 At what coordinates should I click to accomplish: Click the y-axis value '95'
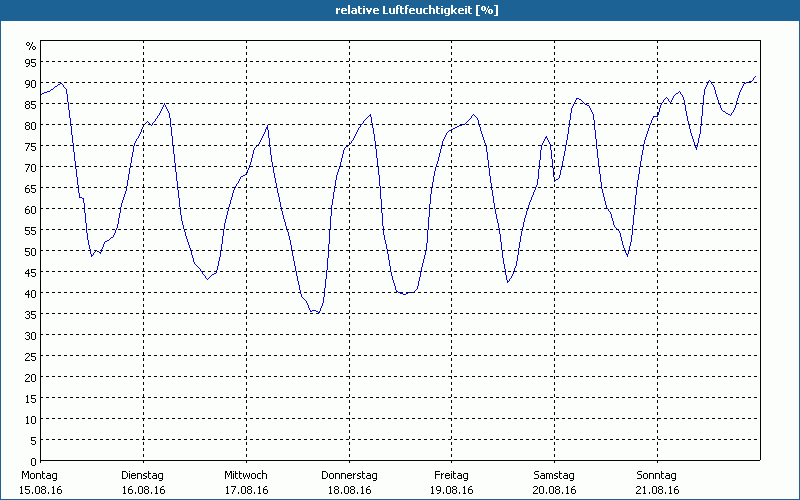pos(31,62)
